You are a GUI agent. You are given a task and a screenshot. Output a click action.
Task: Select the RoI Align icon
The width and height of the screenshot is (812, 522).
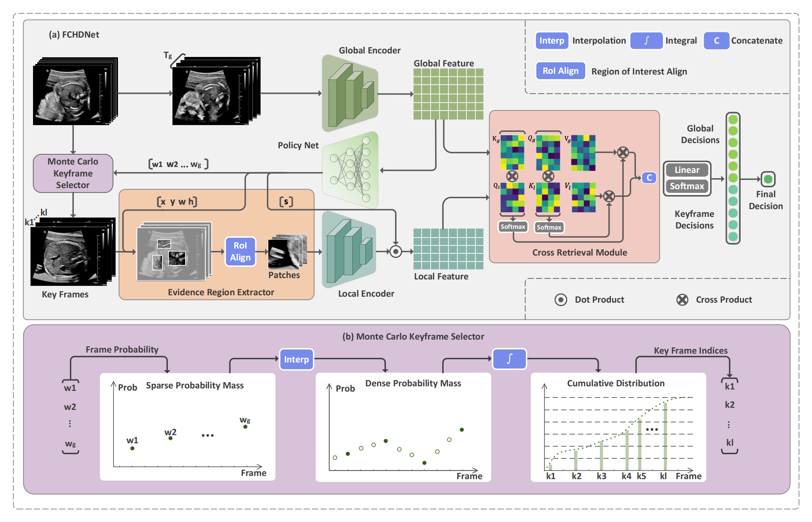[x=560, y=71]
